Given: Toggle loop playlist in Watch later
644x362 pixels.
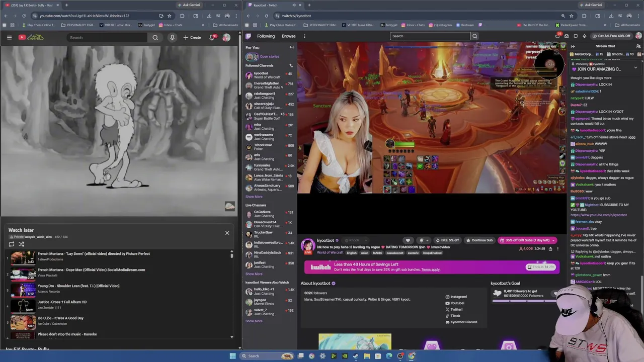Looking at the screenshot, I should [12, 244].
